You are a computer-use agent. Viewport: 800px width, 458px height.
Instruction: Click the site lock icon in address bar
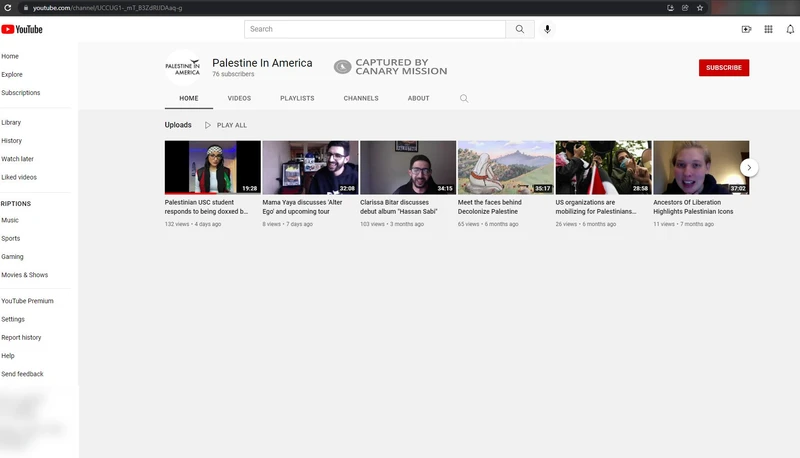(x=26, y=8)
